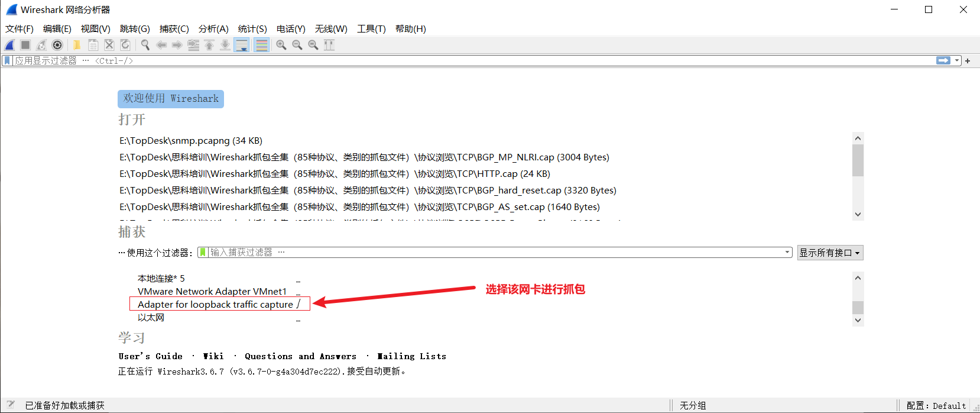Open recent file BGP_hard_reset.cap
980x413 pixels.
pos(368,191)
